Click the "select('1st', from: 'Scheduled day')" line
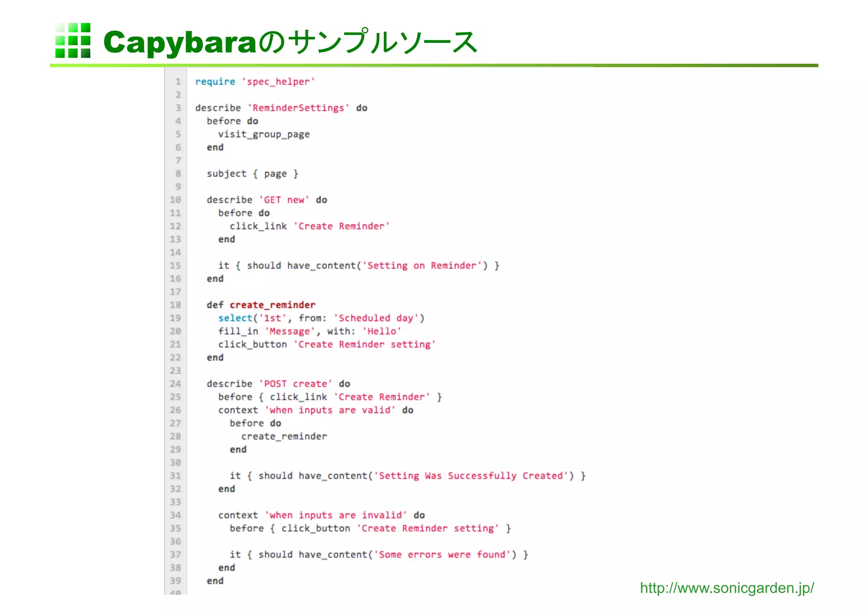The height and width of the screenshot is (613, 868). click(x=321, y=318)
